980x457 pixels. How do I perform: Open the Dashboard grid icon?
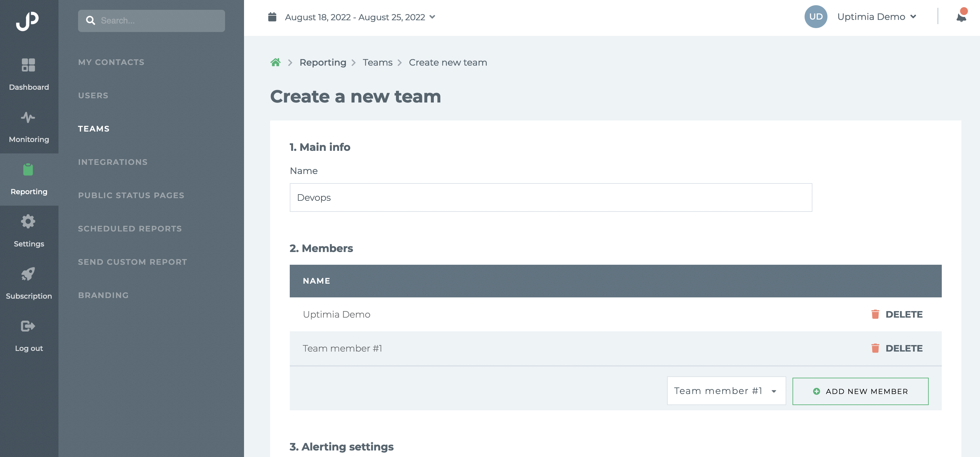[28, 65]
